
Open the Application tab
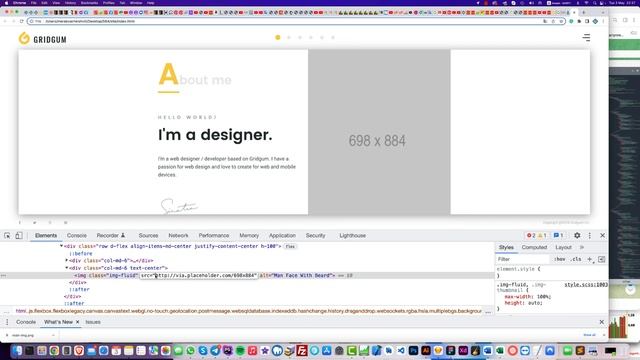[x=282, y=236]
